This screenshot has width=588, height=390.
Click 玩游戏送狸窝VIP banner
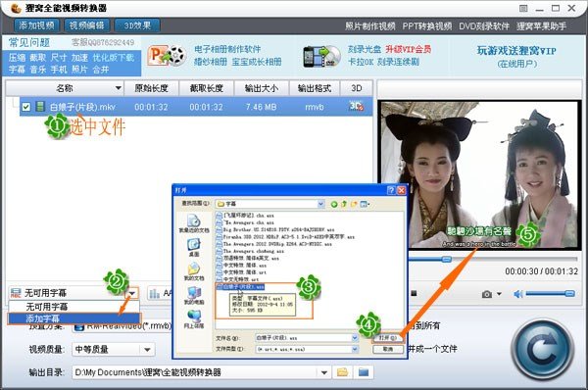[x=516, y=51]
